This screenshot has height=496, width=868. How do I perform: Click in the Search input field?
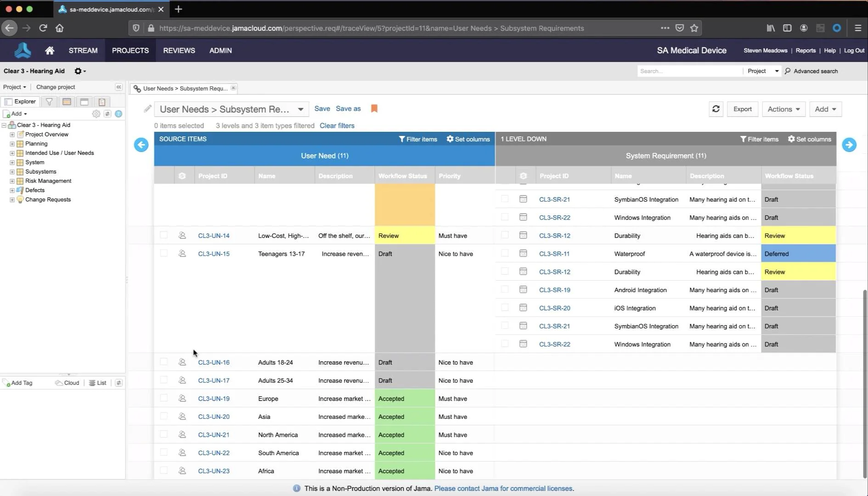(x=689, y=71)
